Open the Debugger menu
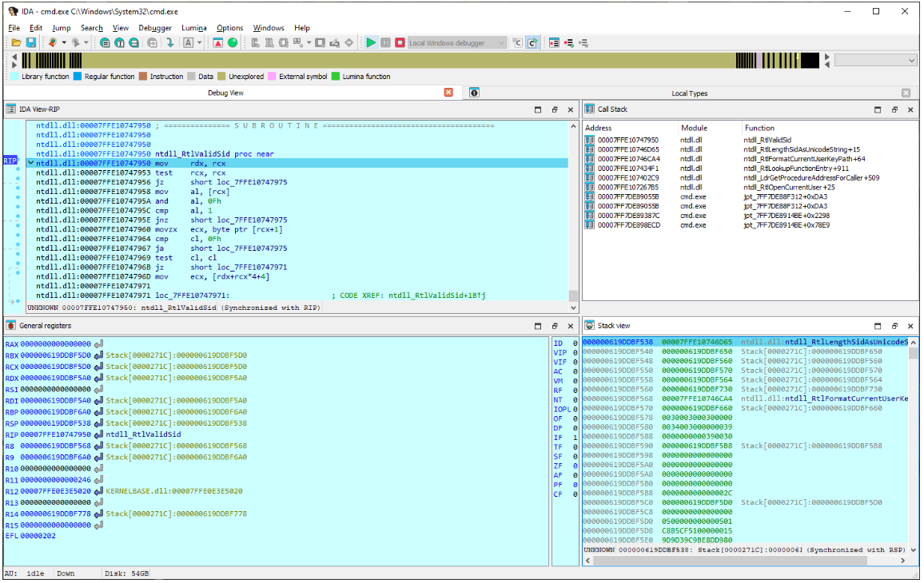Screen dimensions: 924x583 pos(155,27)
